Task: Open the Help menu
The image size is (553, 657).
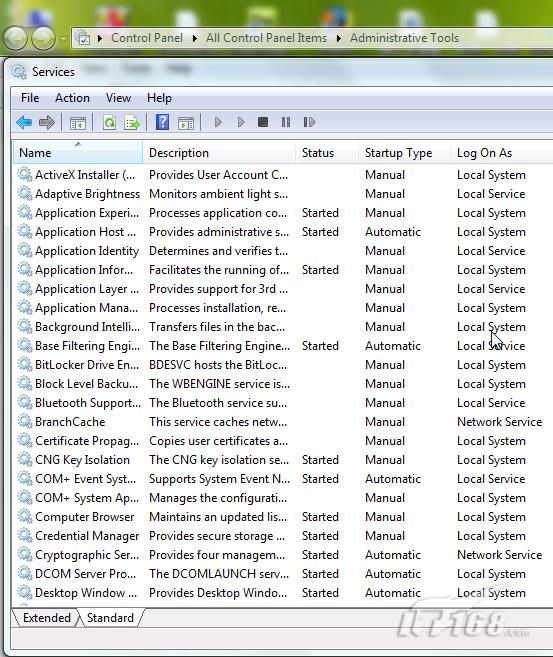Action: 159,98
